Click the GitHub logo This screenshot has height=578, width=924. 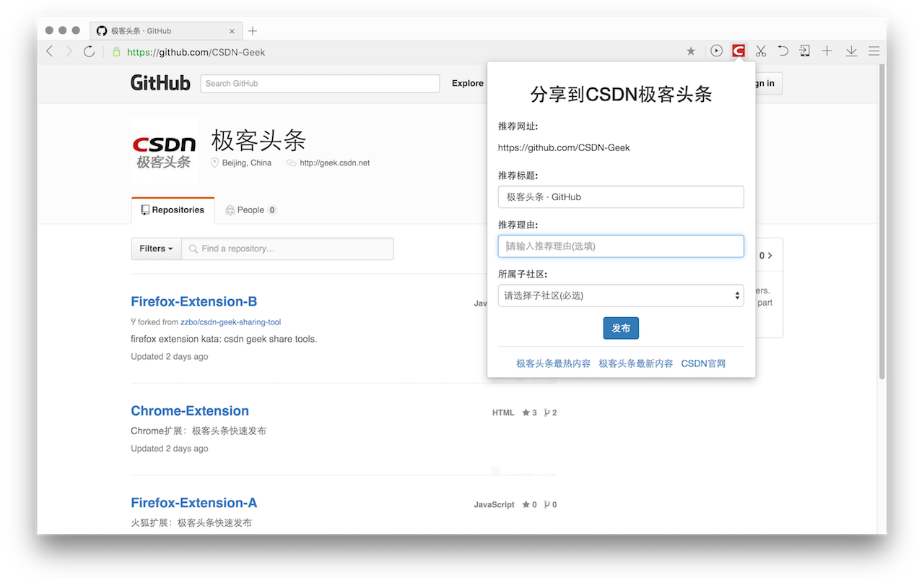(160, 83)
